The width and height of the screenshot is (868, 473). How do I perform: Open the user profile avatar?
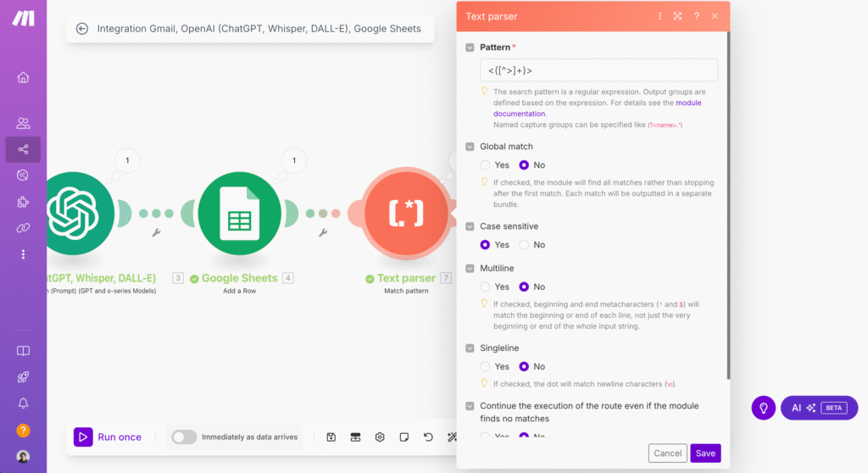[23, 456]
